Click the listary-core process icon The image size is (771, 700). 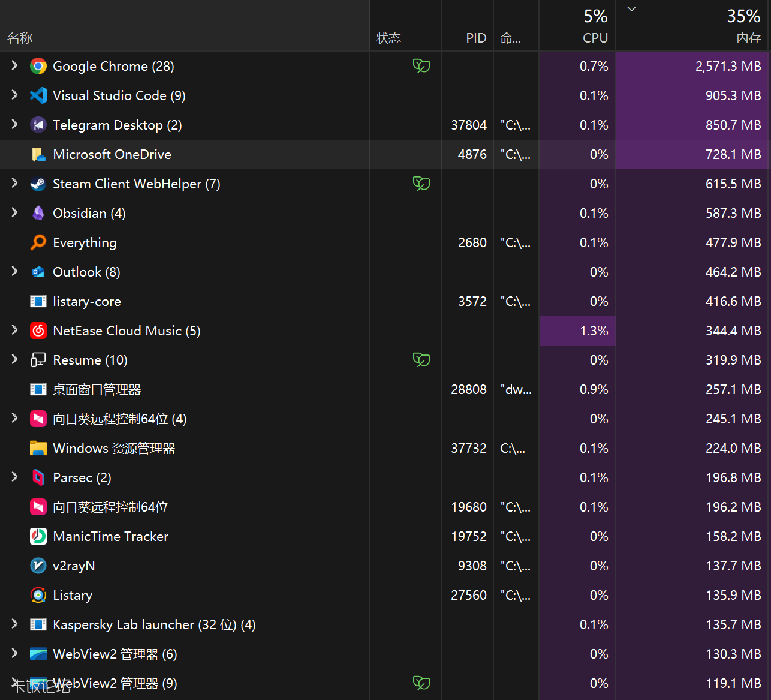pyautogui.click(x=38, y=301)
